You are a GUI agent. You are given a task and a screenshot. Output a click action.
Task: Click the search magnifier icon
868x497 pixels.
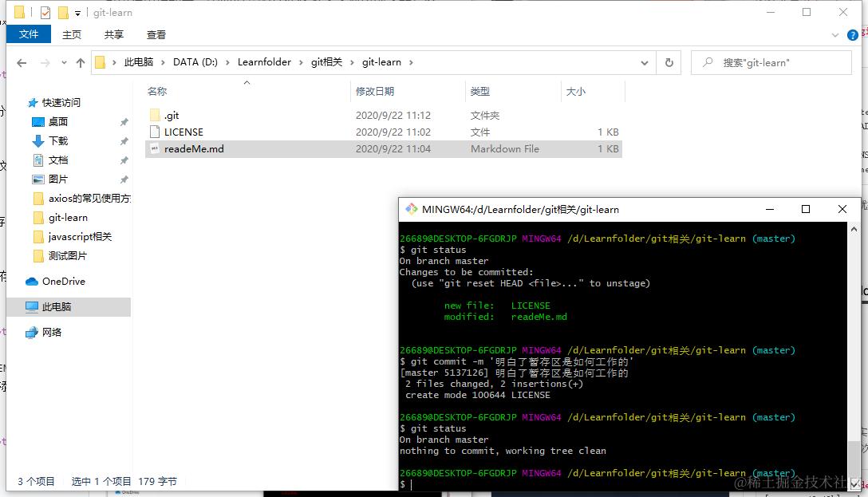pos(708,62)
